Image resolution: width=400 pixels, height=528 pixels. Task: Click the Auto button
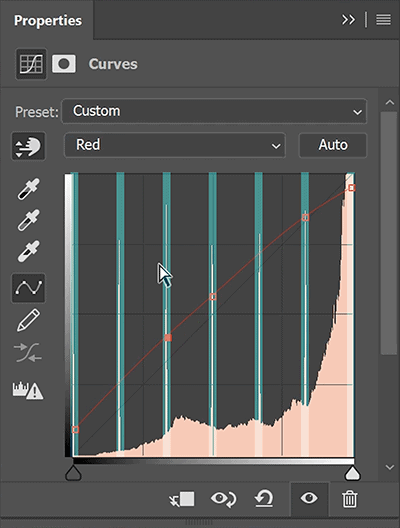(x=333, y=145)
